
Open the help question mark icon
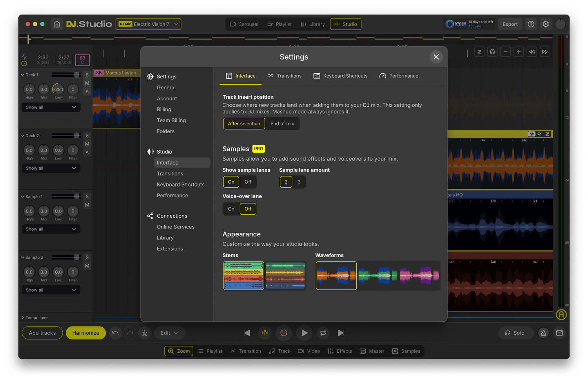tap(531, 24)
